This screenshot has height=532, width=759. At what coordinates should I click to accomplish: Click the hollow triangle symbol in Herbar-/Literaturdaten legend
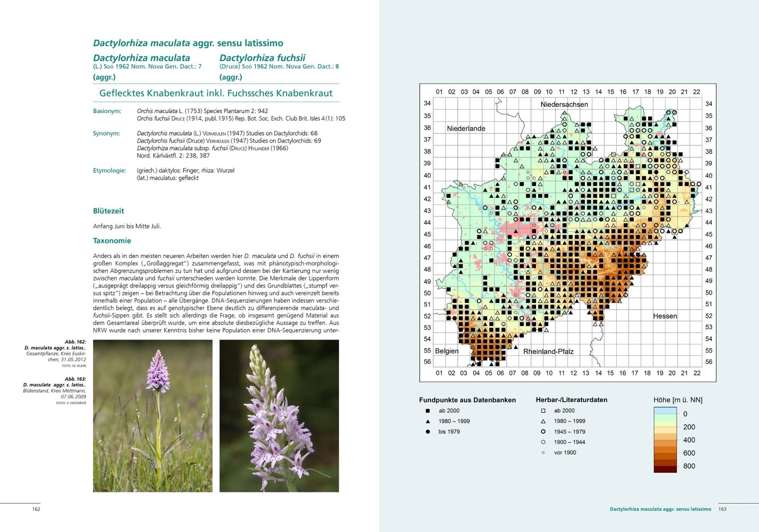coord(543,421)
